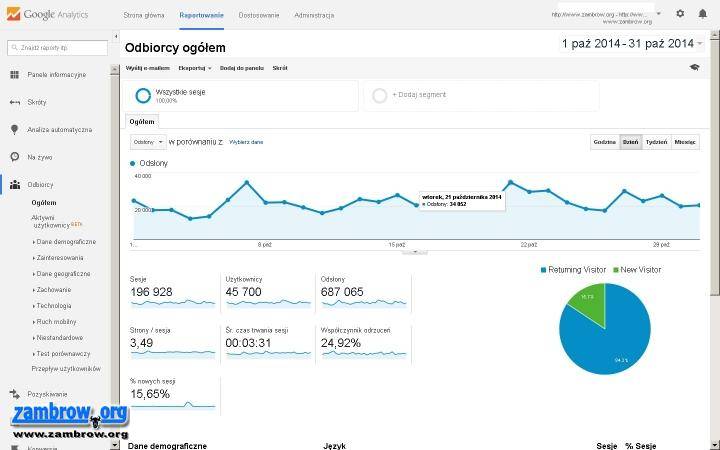This screenshot has height=450, width=720.
Task: Switch chart granularity to Tydzień
Action: [x=656, y=142]
